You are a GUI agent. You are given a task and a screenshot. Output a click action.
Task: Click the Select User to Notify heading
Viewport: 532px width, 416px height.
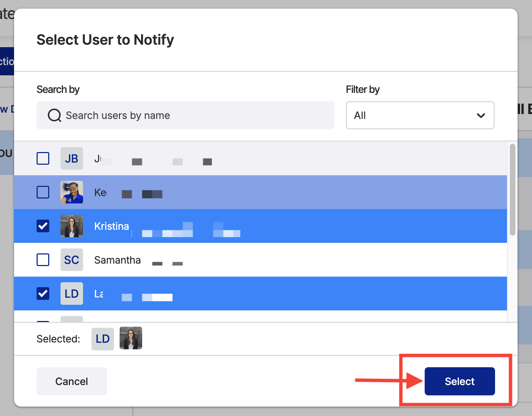(105, 40)
